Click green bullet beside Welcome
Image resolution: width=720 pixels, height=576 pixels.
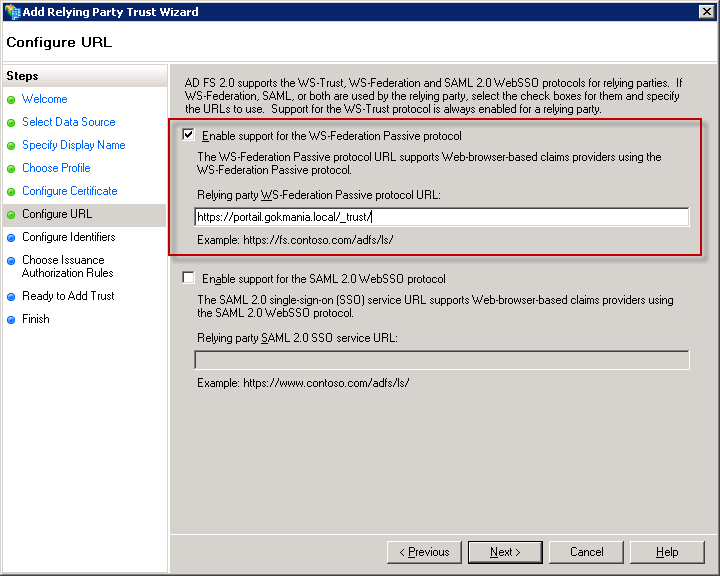point(11,100)
